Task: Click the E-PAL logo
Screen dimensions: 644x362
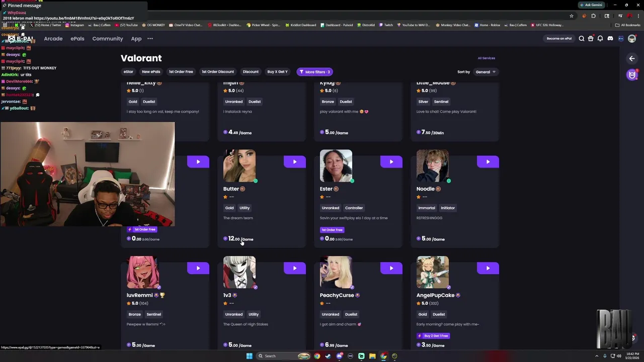Action: coord(21,39)
